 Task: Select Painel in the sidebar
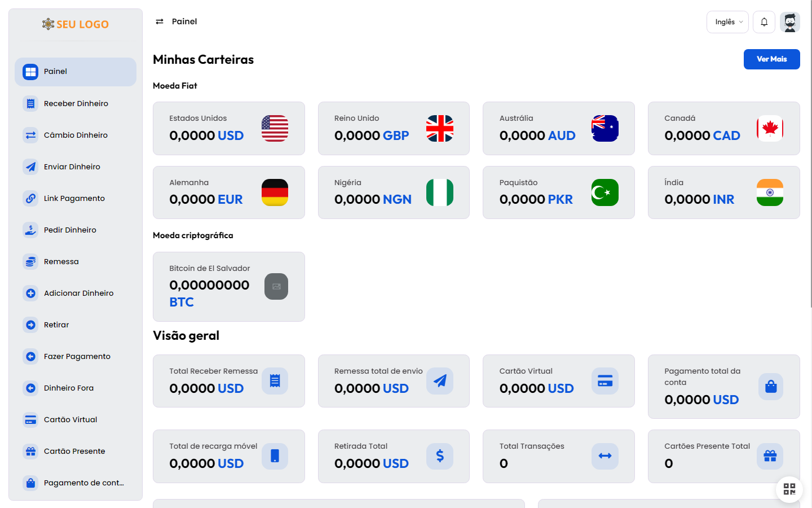coord(76,72)
